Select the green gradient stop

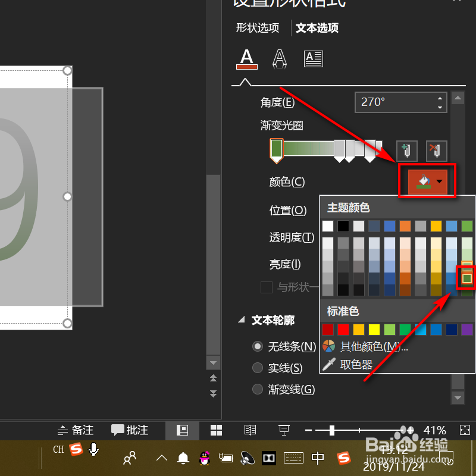tap(277, 151)
